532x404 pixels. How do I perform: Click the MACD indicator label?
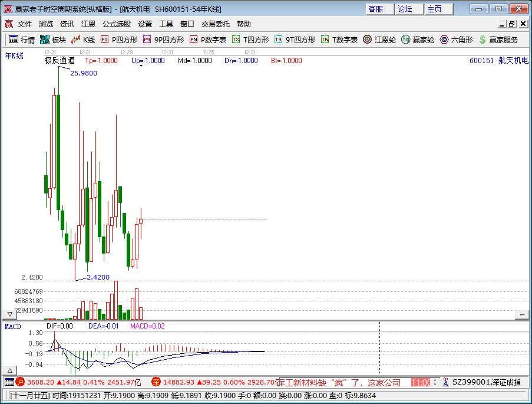12,327
